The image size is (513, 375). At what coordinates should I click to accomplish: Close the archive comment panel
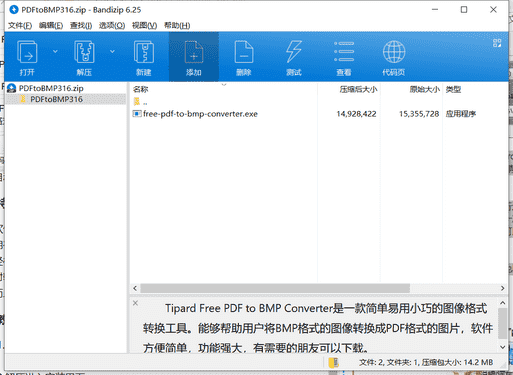point(135,303)
